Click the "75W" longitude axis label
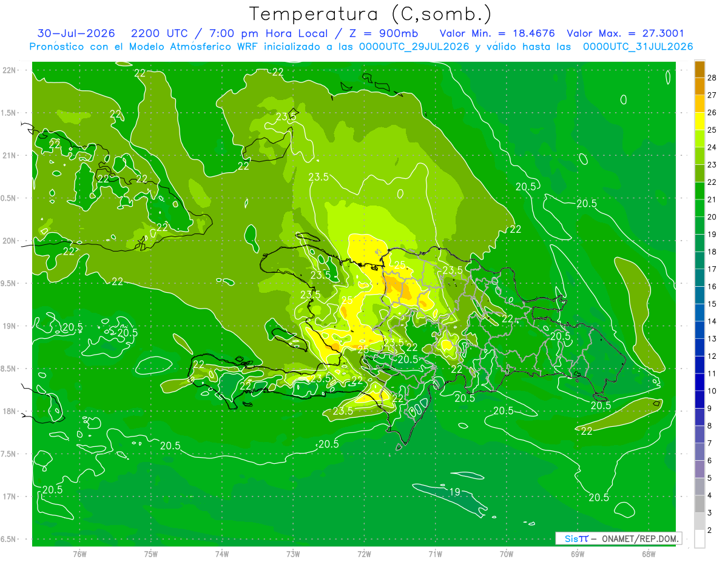This screenshot has width=728, height=562. point(151,554)
